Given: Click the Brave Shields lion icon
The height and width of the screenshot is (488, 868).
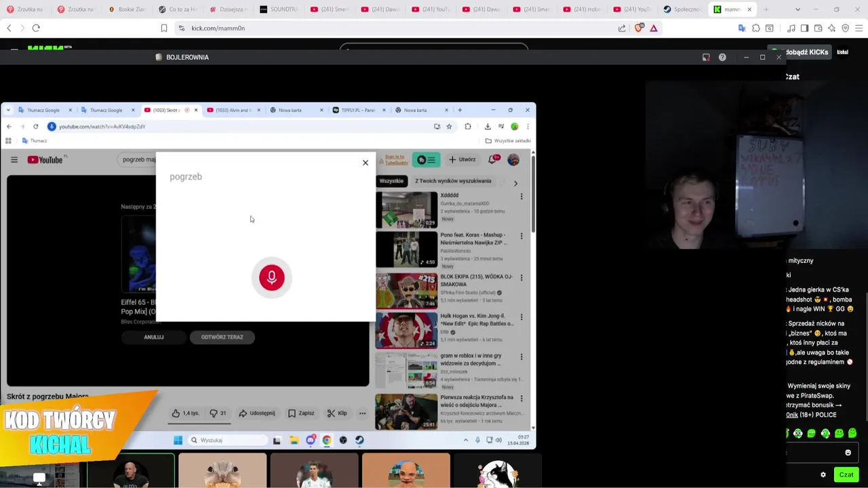Looking at the screenshot, I should pos(639,28).
